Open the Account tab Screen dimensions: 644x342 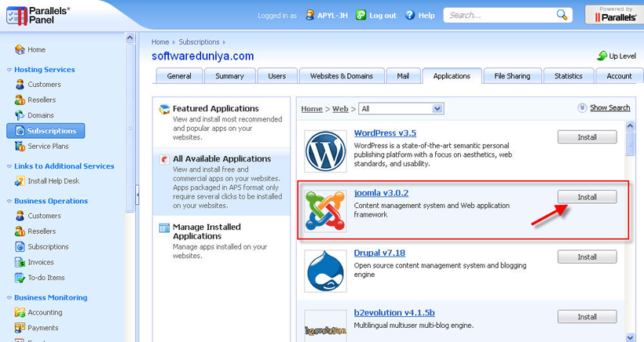tap(620, 76)
